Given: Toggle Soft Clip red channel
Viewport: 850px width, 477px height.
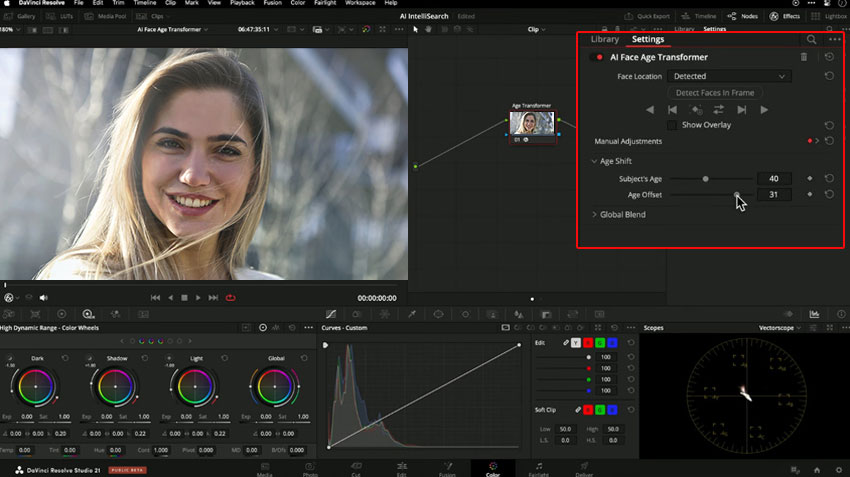Looking at the screenshot, I should 588,410.
